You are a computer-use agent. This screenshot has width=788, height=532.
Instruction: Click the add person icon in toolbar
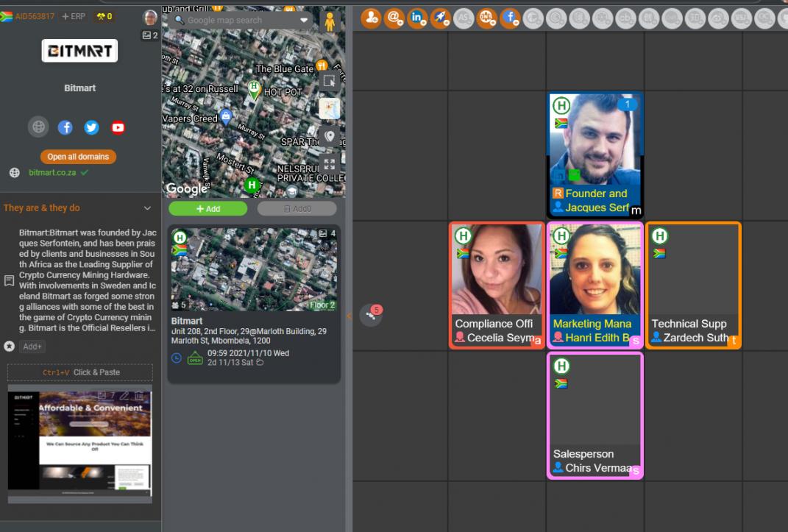tap(372, 18)
